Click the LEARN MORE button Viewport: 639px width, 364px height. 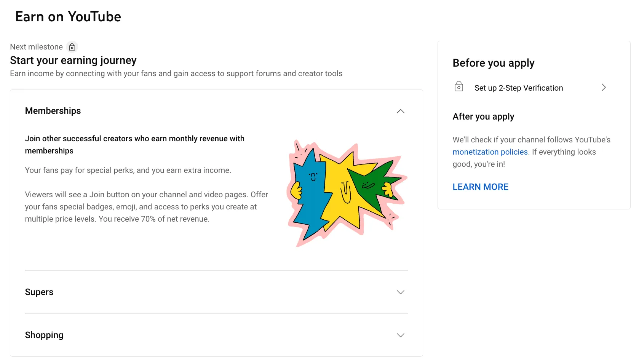click(x=481, y=187)
